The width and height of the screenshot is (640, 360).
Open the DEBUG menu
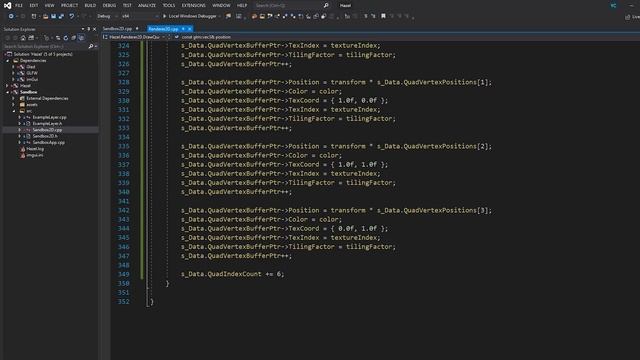[x=109, y=5]
